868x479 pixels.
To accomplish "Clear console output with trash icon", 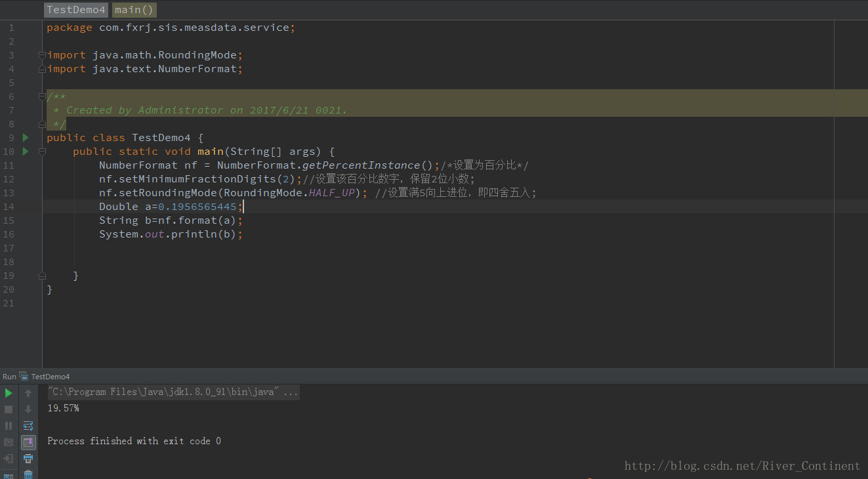I will [28, 474].
